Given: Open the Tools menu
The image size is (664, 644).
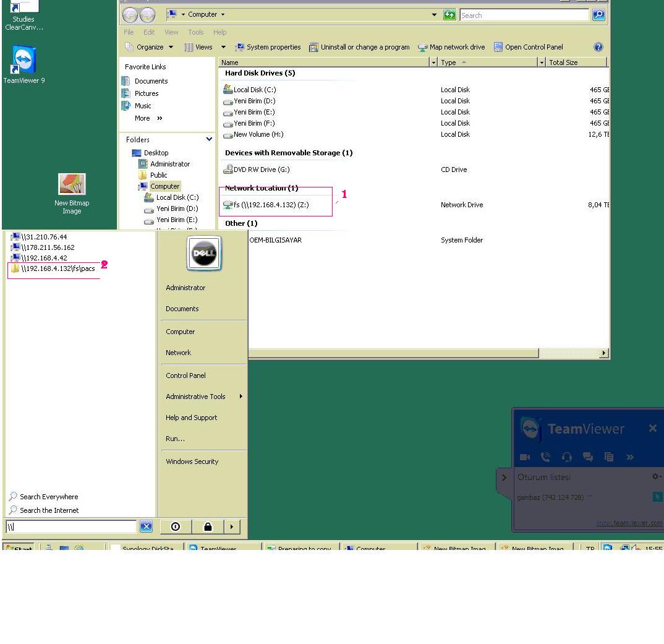Looking at the screenshot, I should tap(195, 32).
